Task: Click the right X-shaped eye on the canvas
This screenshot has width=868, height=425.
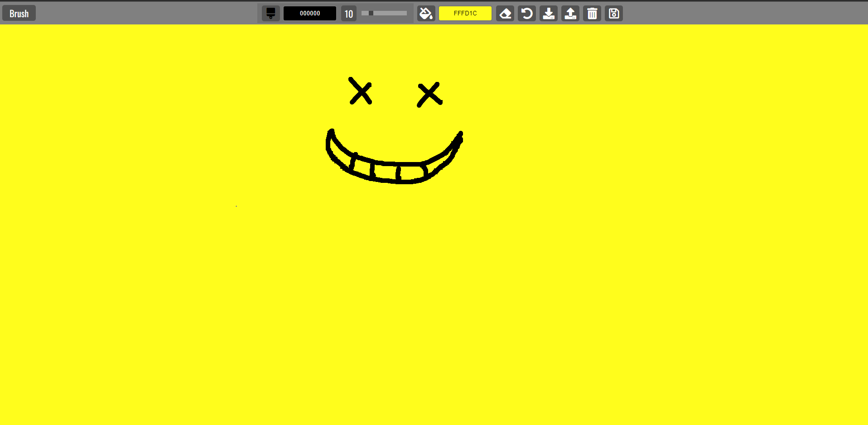Action: click(429, 94)
